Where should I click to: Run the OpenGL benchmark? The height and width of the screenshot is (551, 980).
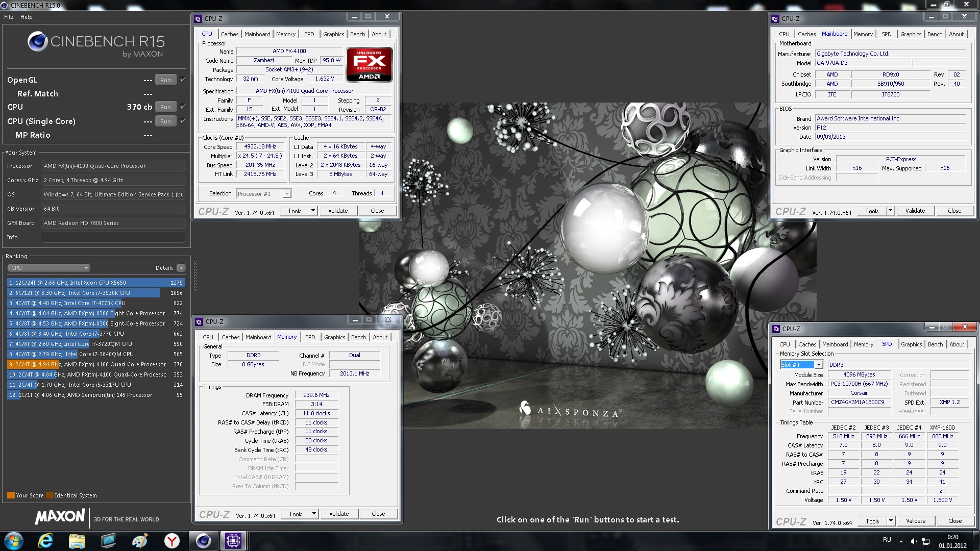pyautogui.click(x=165, y=80)
